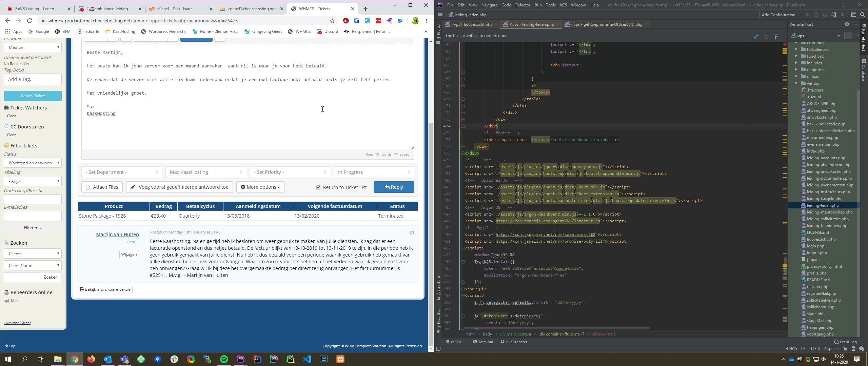Open the In Progress status dropdown
This screenshot has height=366, width=868.
[374, 172]
